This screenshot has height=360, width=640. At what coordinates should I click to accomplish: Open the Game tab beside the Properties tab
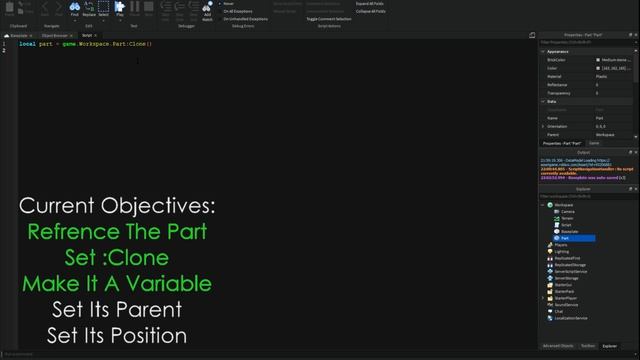[594, 143]
